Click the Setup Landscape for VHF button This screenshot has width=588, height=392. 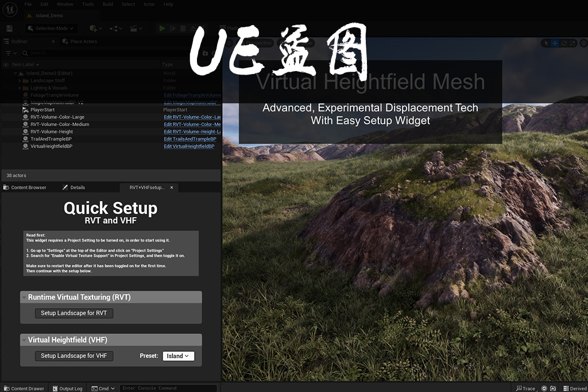click(74, 356)
